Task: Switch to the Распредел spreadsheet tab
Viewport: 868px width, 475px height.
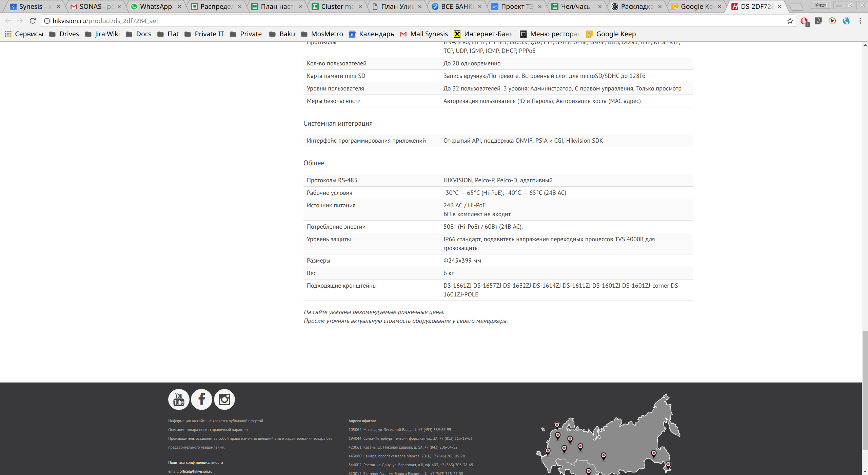Action: (x=216, y=6)
